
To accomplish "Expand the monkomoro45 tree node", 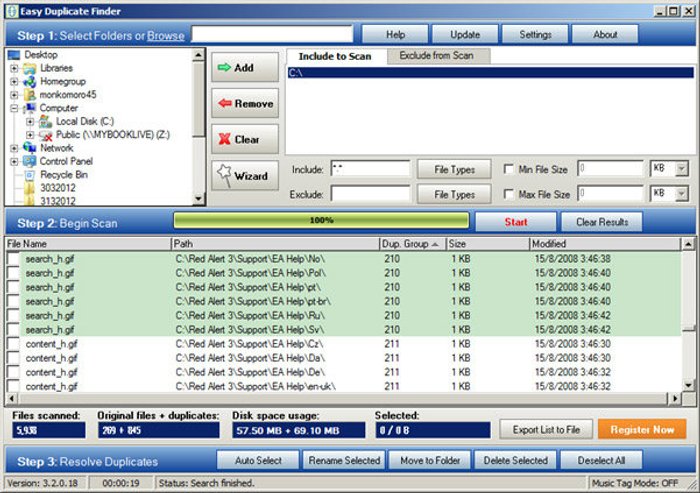I will (14, 95).
